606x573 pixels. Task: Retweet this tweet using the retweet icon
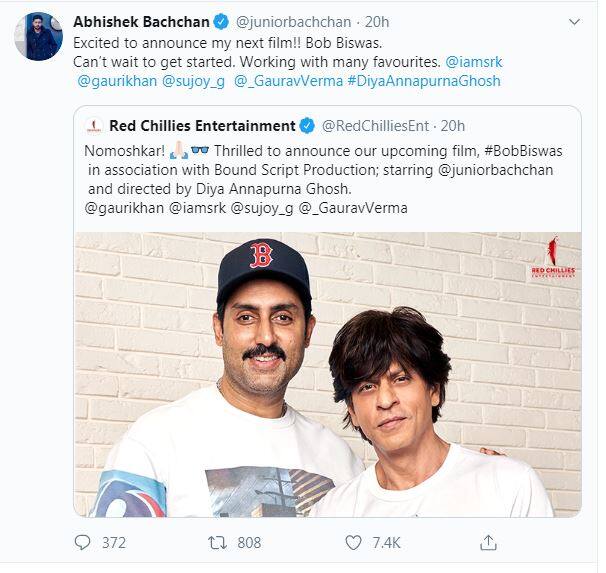click(215, 543)
